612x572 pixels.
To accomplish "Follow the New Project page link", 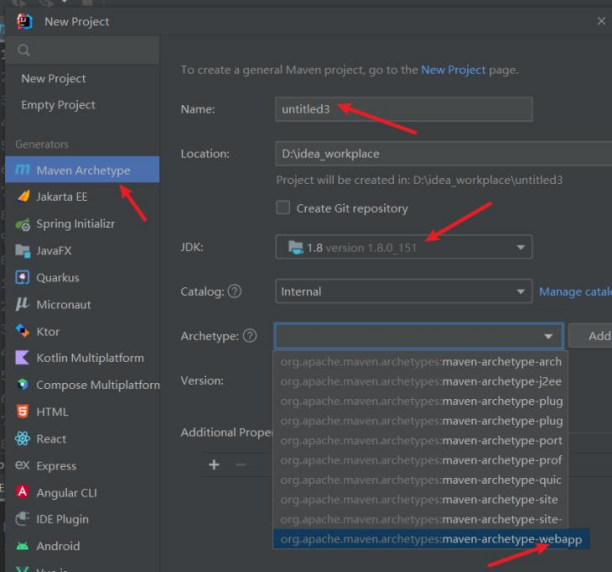I will pyautogui.click(x=453, y=70).
